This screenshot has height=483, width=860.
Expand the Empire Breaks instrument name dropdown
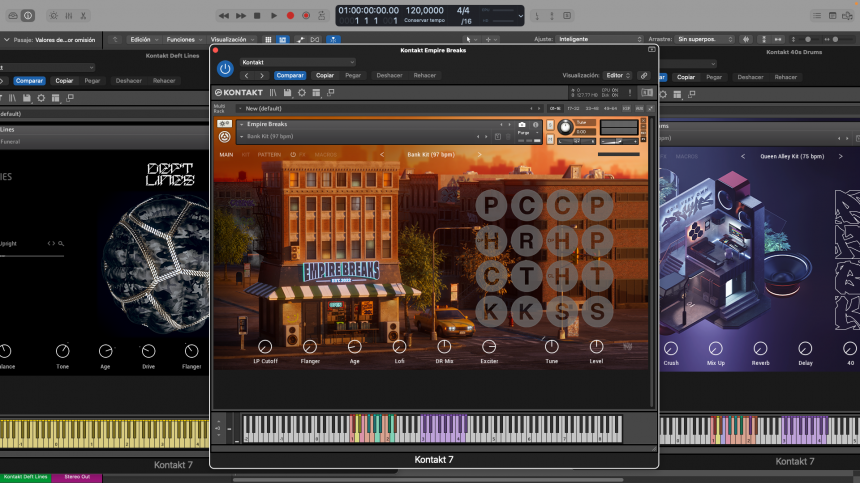(241, 124)
